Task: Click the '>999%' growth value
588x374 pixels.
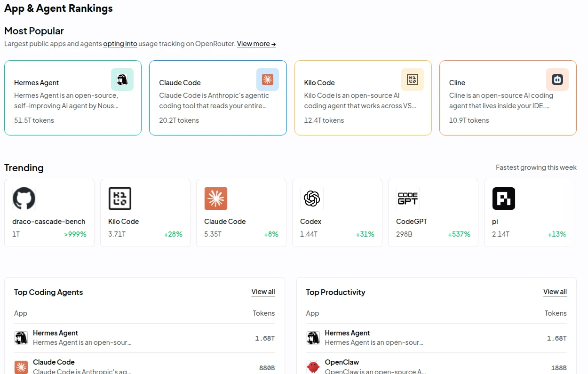Action: (x=75, y=234)
